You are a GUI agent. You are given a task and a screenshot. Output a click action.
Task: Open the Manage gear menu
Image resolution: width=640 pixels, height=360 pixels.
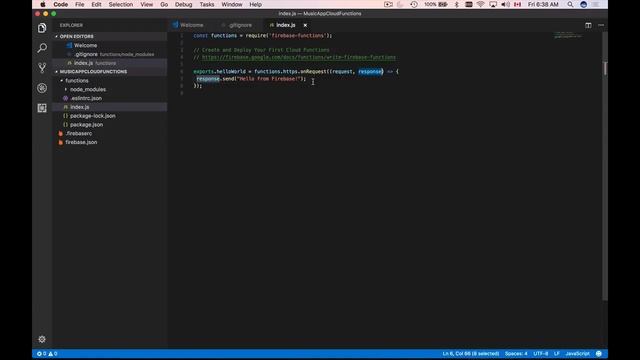point(42,339)
